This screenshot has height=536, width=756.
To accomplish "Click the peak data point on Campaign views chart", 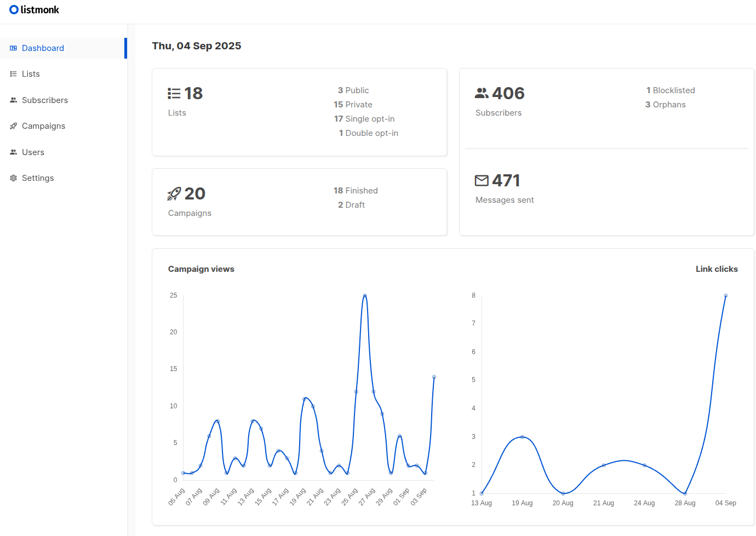I will pyautogui.click(x=365, y=295).
